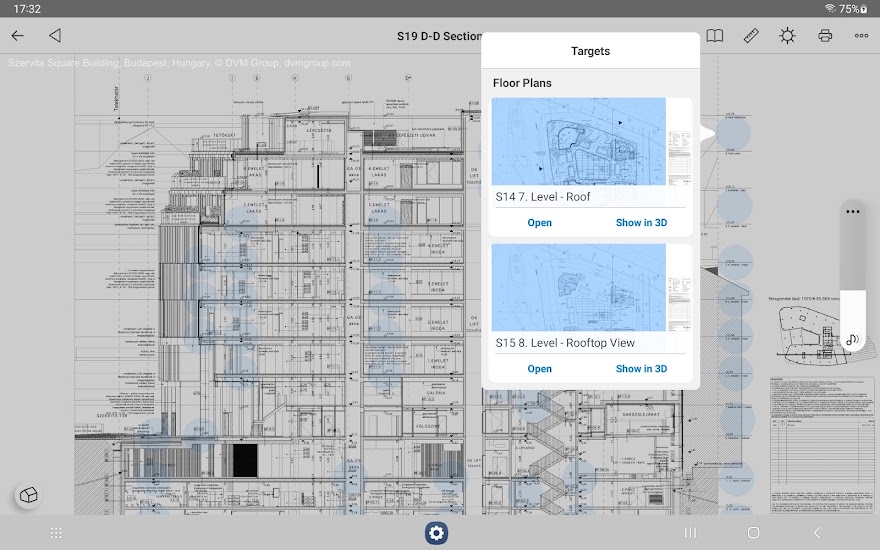
Task: Adjust the media volume slider
Action: [x=852, y=270]
